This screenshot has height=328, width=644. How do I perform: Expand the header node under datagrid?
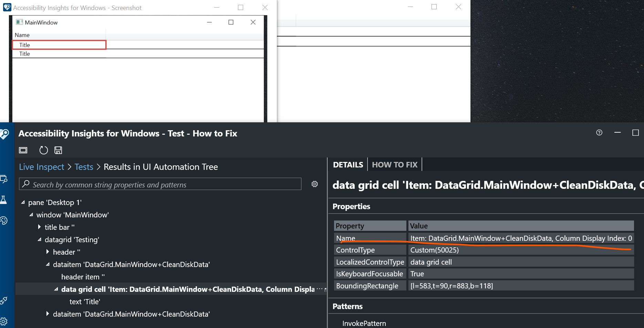click(x=48, y=252)
